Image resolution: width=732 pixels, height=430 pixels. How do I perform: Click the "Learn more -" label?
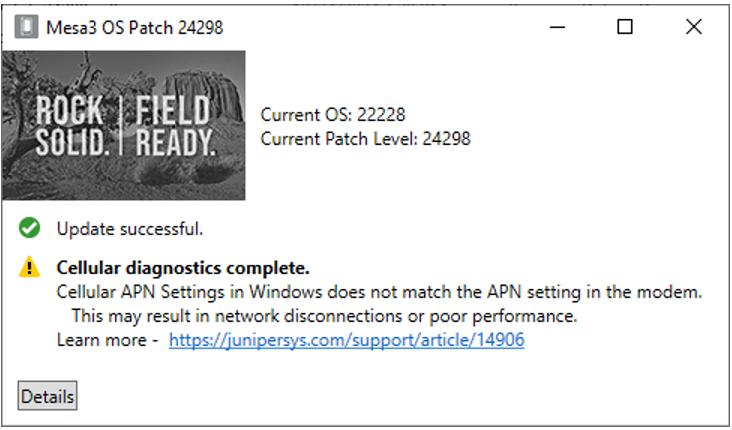tap(107, 341)
